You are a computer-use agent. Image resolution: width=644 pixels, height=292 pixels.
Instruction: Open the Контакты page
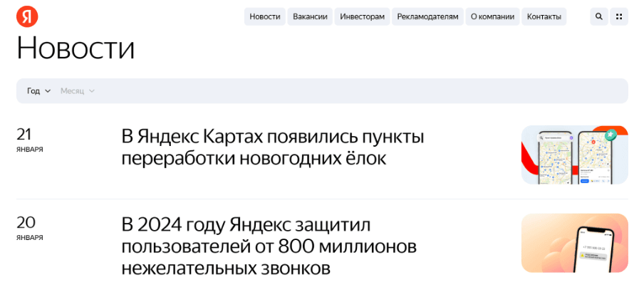pyautogui.click(x=544, y=16)
